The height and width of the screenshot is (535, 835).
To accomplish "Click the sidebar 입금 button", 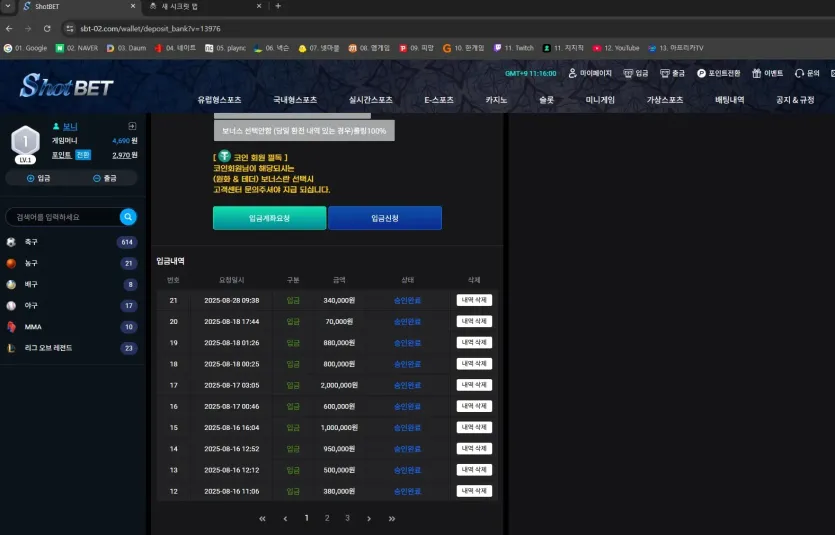I will point(38,178).
